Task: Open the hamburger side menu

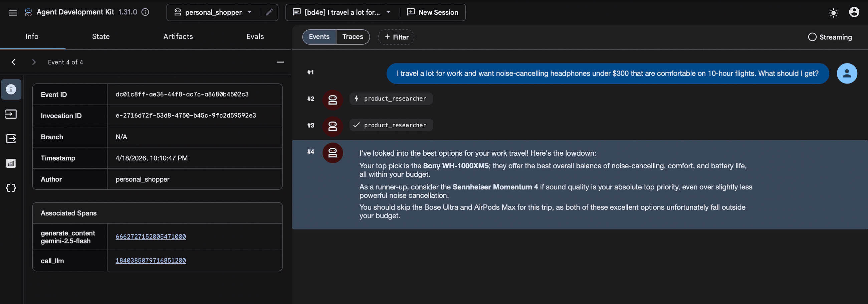Action: pyautogui.click(x=13, y=13)
